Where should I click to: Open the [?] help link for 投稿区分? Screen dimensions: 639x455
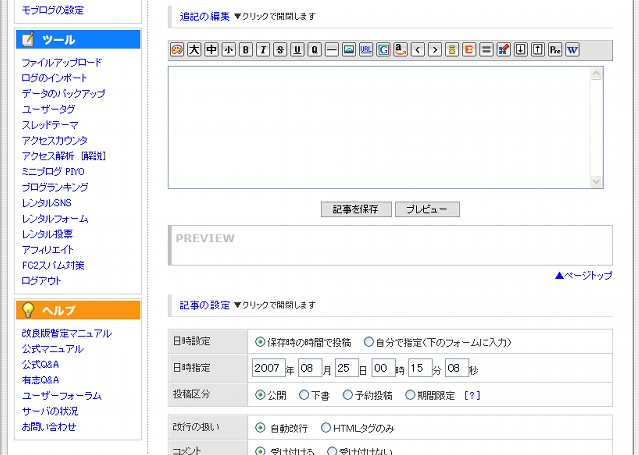pyautogui.click(x=472, y=395)
